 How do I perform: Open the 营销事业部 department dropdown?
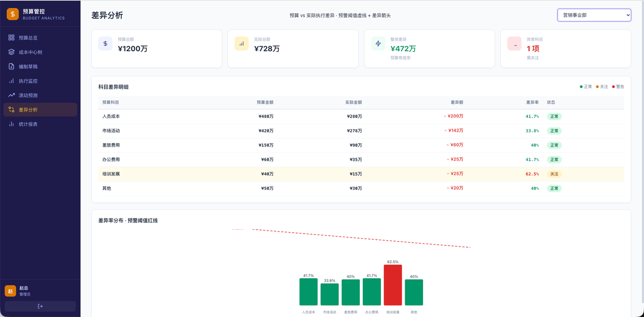pyautogui.click(x=594, y=15)
